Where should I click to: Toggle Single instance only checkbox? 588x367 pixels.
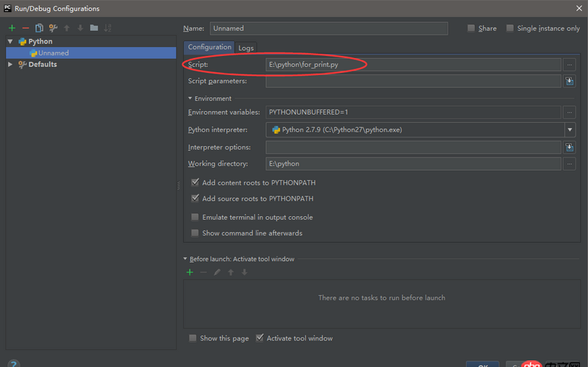click(510, 29)
